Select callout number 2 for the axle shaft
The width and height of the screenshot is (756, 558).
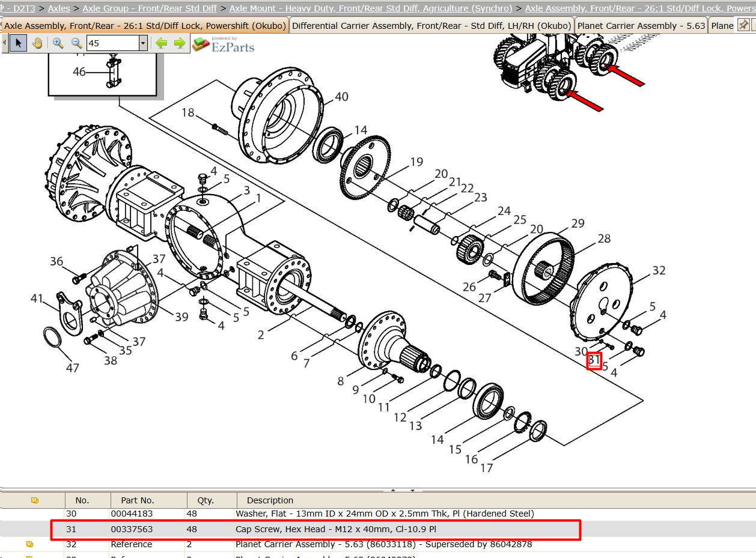pos(261,335)
